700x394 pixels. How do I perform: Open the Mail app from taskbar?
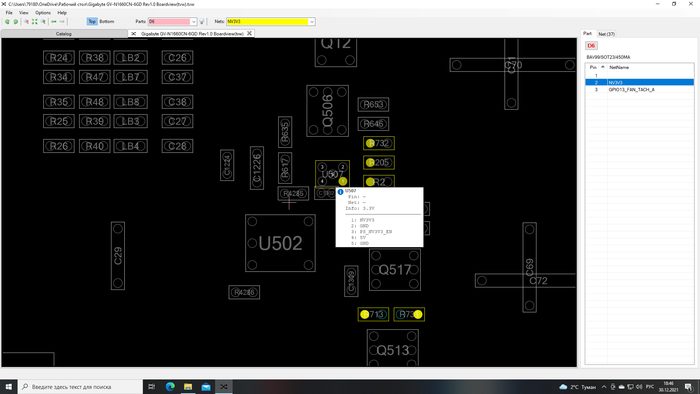[206, 386]
